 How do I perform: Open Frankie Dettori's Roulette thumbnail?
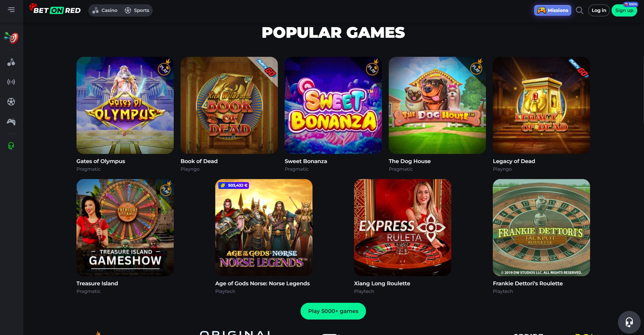(x=541, y=227)
